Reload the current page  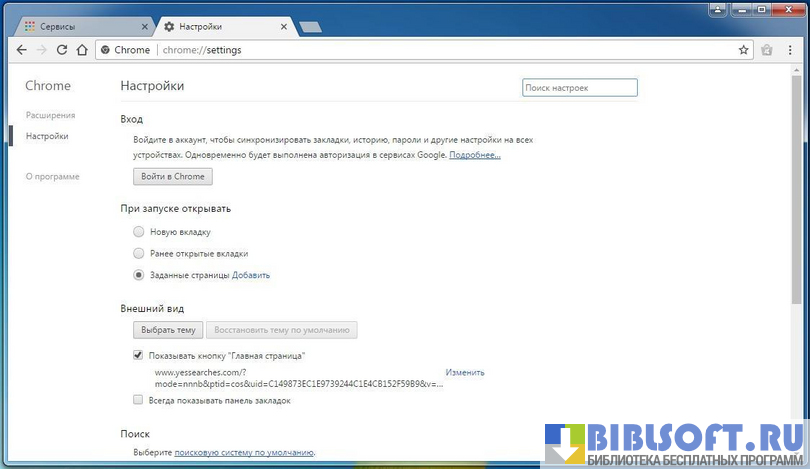click(62, 50)
